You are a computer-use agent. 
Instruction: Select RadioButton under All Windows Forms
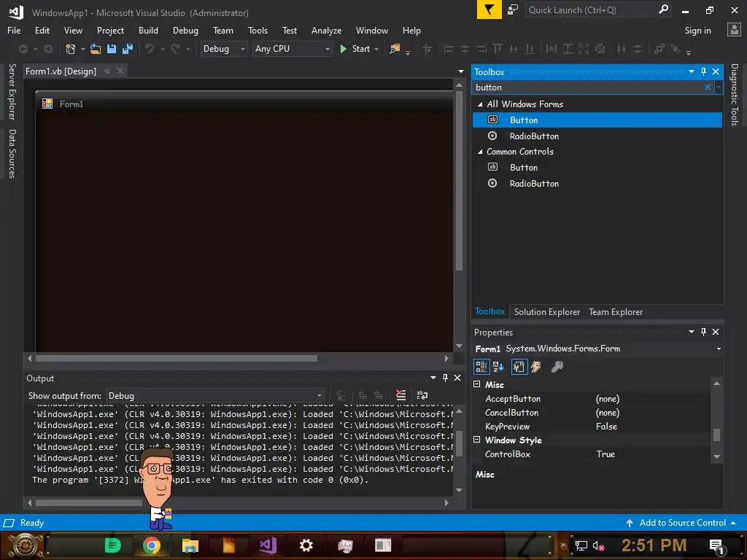coord(597,136)
